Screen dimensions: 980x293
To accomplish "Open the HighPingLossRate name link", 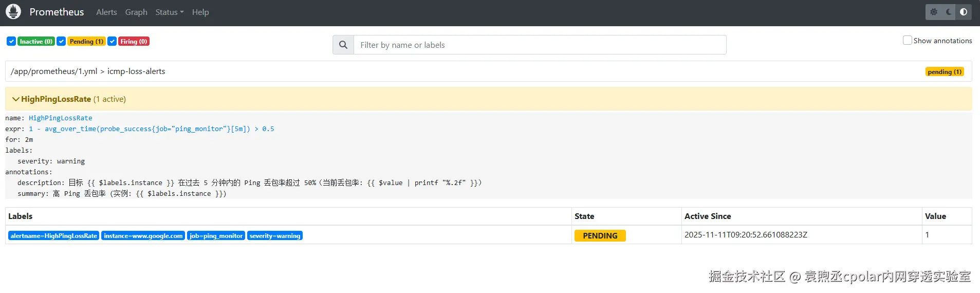I will (61, 118).
